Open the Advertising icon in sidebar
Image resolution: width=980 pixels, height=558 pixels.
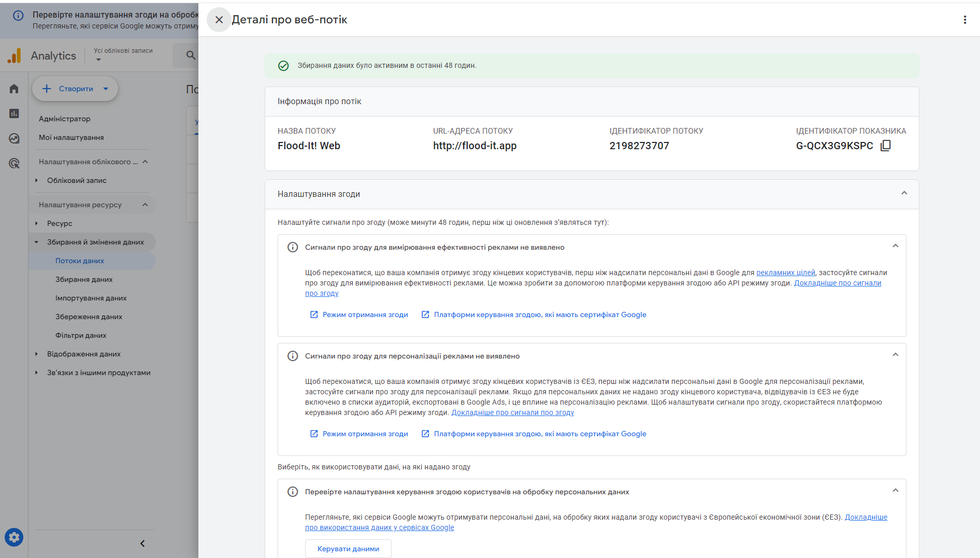pyautogui.click(x=14, y=163)
